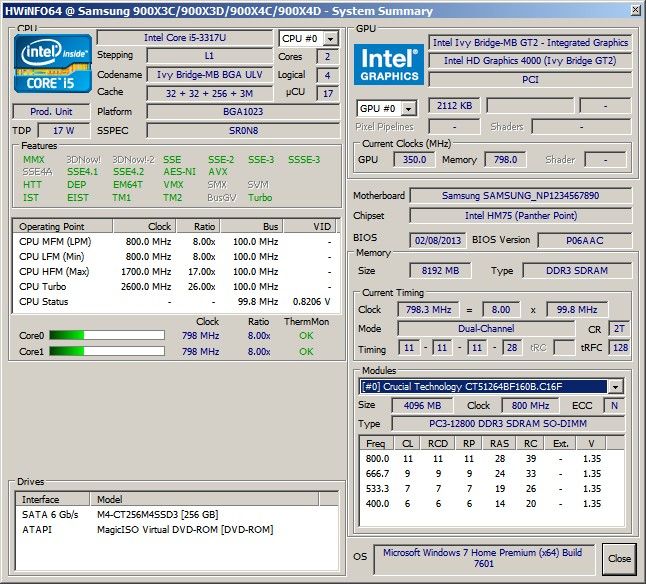Screen dimensions: 646x584
Task: Click the Logical processor count field
Action: click(x=328, y=75)
